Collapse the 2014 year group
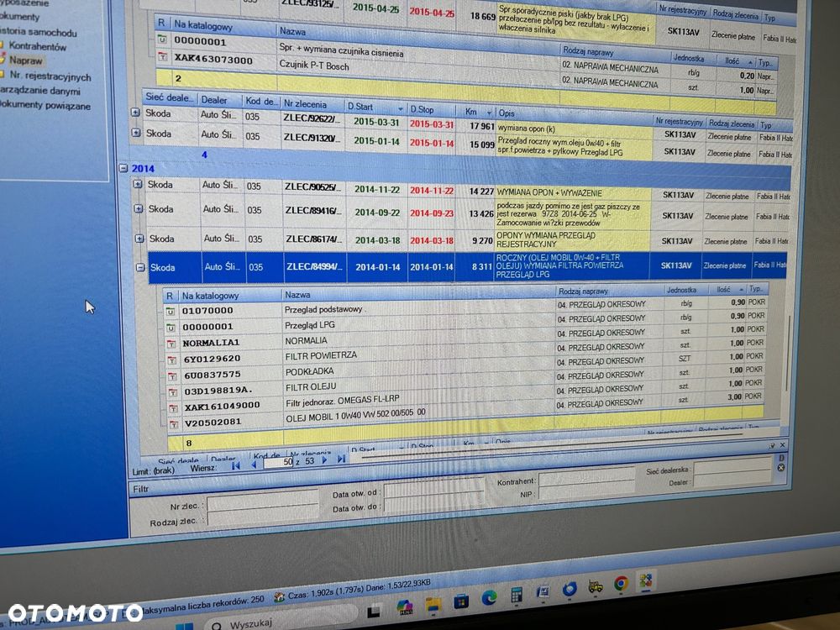Screen dimensions: 840x630 123,168
